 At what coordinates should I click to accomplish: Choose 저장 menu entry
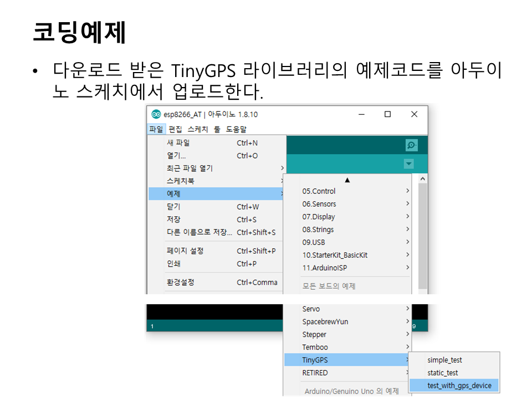216,219
